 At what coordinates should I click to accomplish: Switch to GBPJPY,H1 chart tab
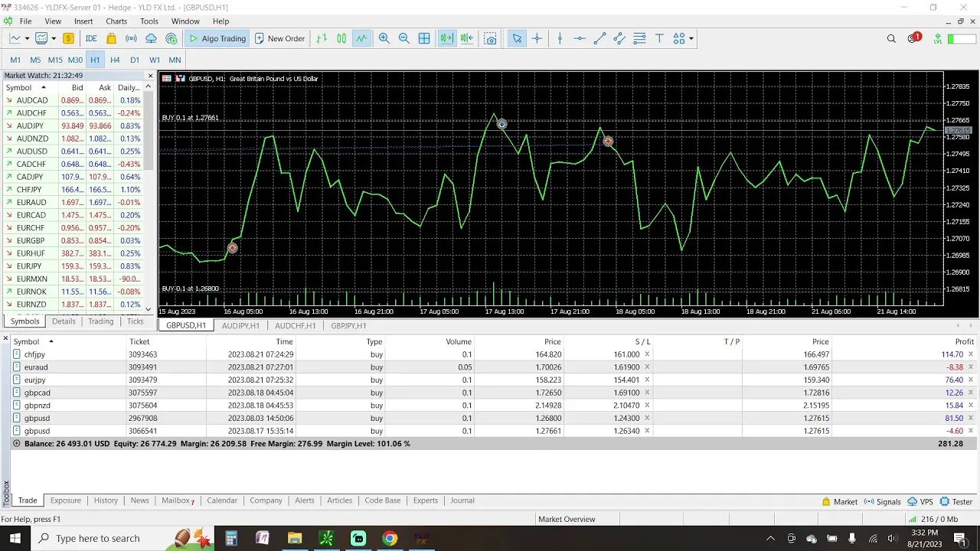click(348, 325)
